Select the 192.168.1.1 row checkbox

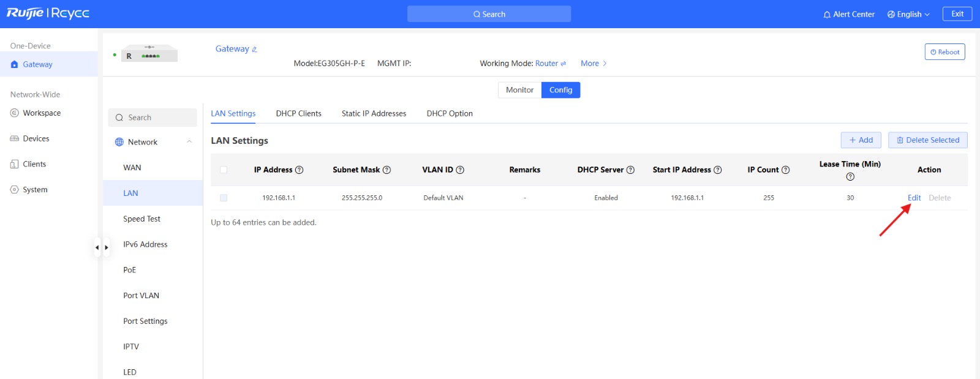coord(224,198)
